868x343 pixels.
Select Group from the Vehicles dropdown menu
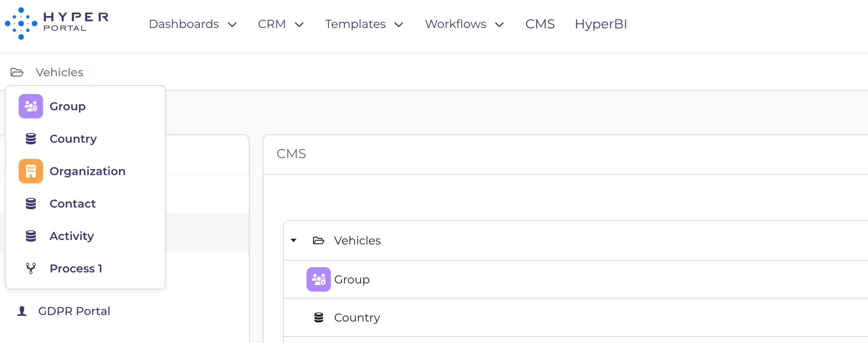pos(85,106)
